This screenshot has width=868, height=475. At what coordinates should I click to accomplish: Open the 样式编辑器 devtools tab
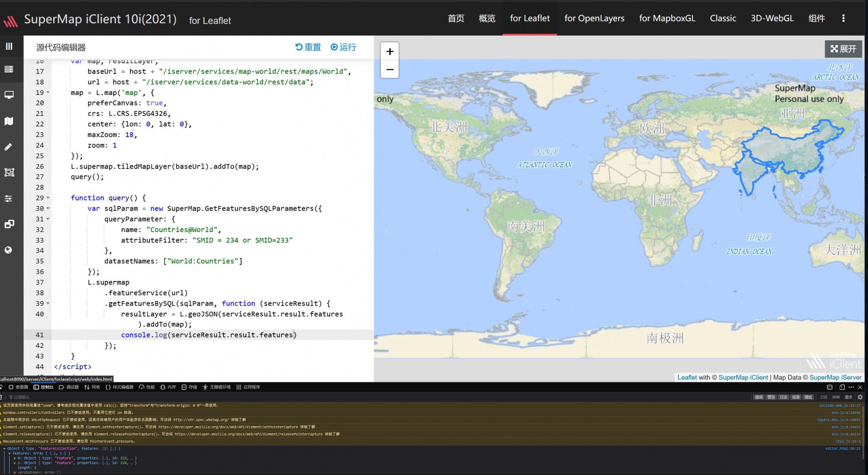[119, 387]
